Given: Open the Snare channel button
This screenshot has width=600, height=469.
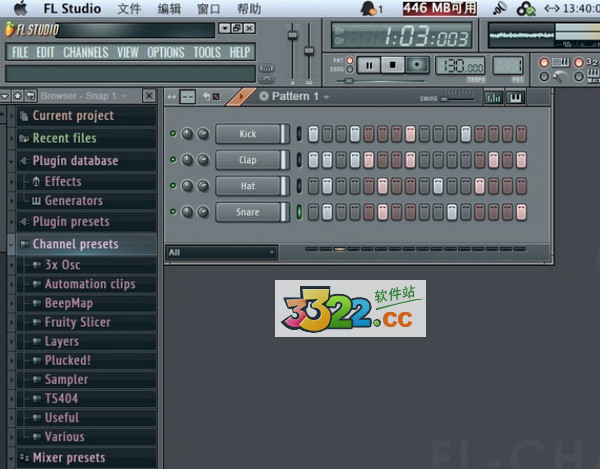Looking at the screenshot, I should click(x=248, y=212).
